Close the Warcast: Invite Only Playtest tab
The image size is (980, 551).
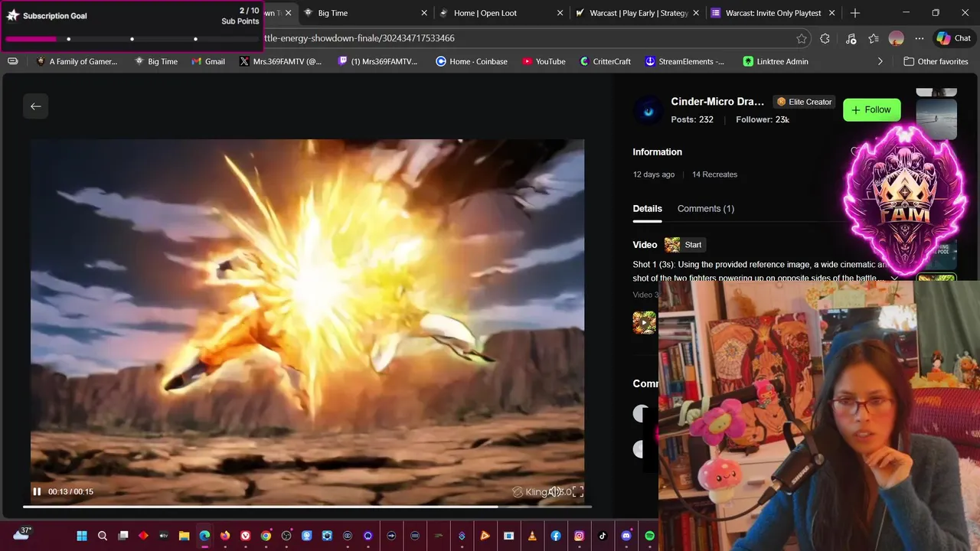(831, 13)
